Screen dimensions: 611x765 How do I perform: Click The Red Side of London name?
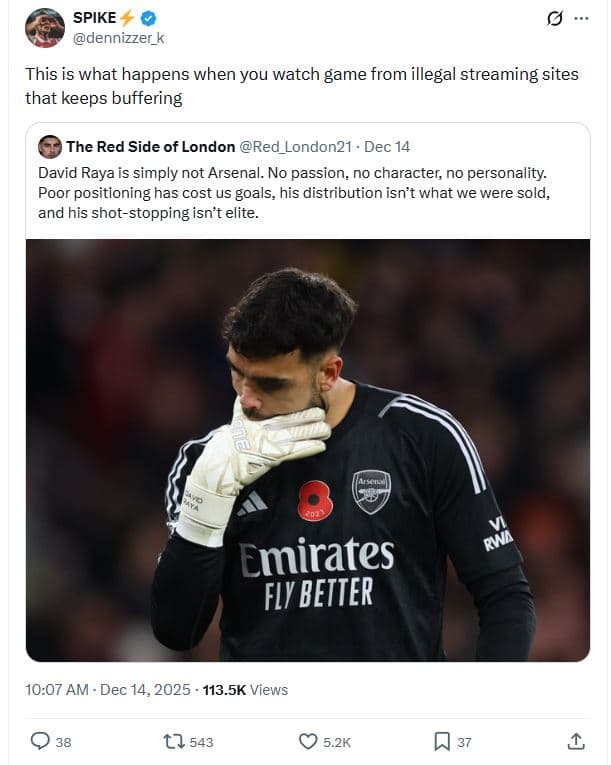click(x=150, y=147)
